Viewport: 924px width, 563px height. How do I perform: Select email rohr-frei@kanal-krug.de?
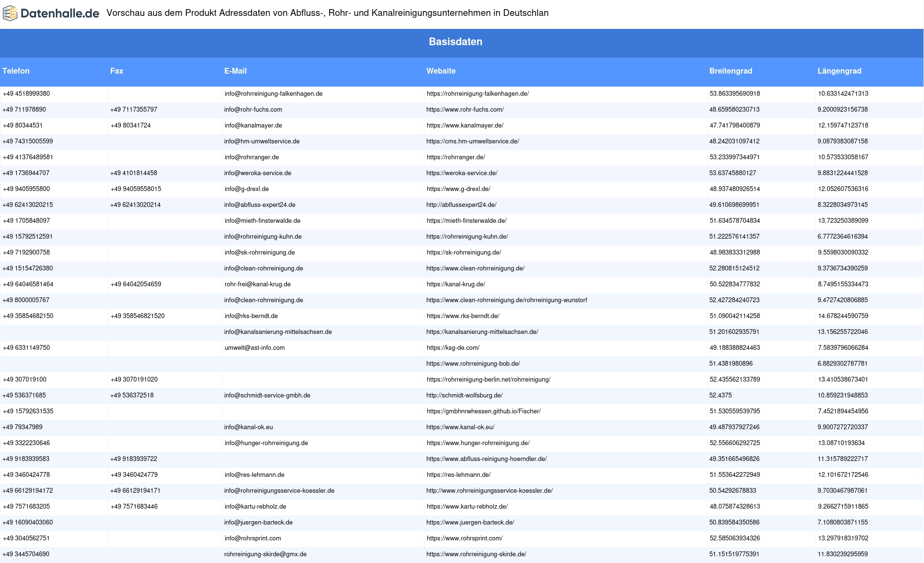tap(257, 284)
